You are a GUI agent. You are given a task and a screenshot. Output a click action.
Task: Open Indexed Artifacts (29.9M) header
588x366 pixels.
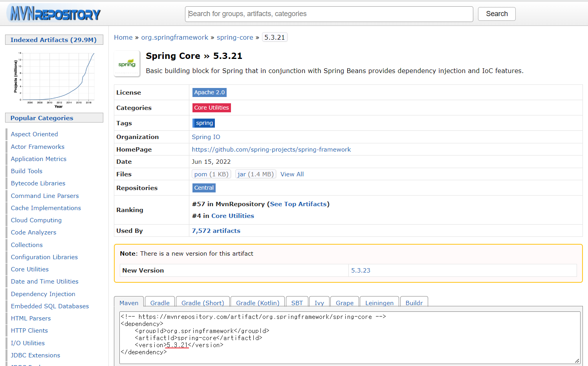tap(54, 40)
